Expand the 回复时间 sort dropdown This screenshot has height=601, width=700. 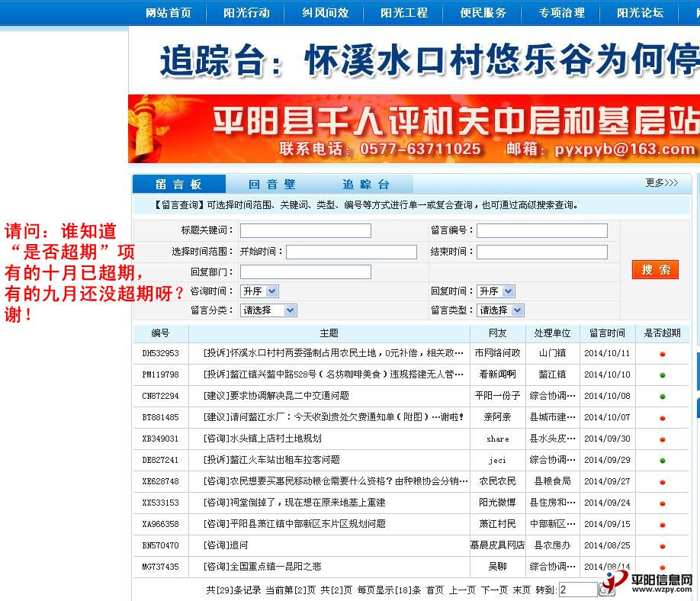[496, 291]
